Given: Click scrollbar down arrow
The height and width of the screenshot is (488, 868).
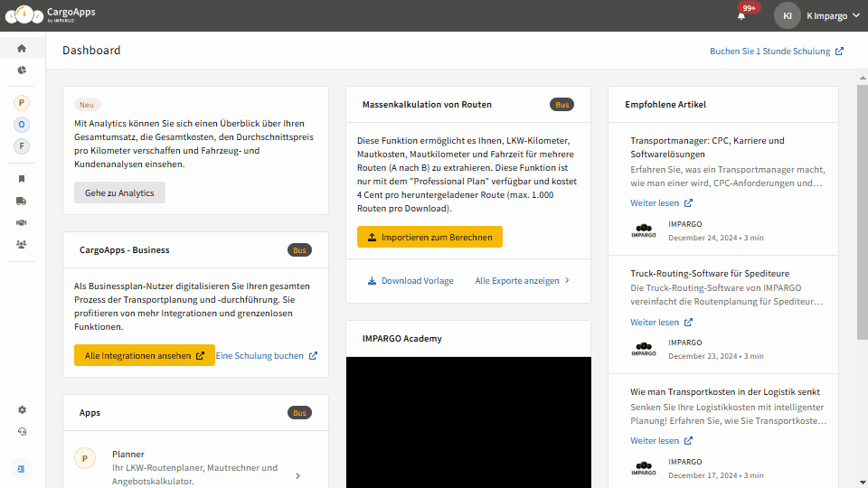Looking at the screenshot, I should tap(863, 483).
